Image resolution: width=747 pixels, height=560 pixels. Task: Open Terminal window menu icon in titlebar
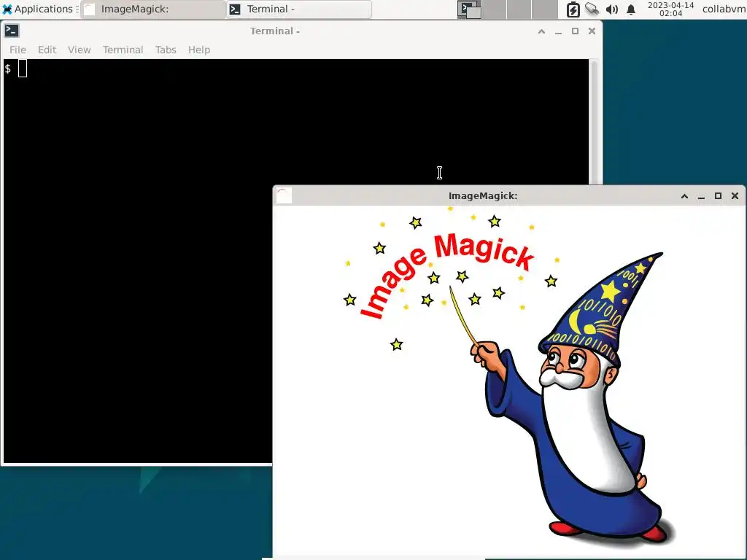pos(12,31)
